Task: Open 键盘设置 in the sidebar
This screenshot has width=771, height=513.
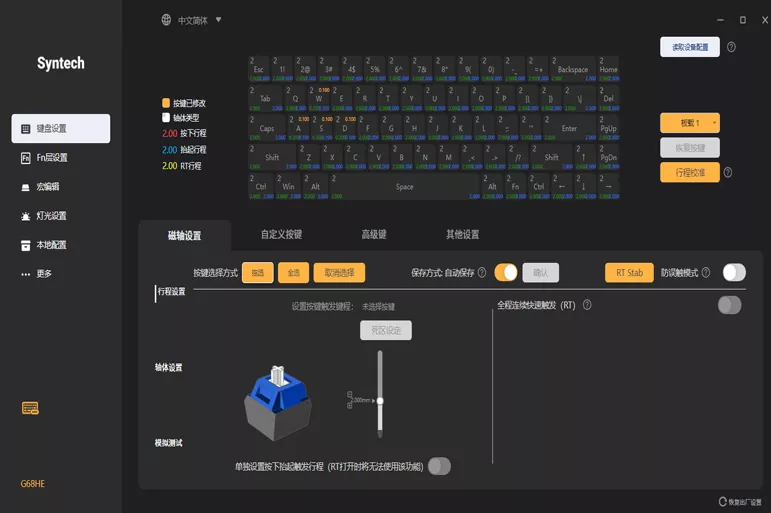Action: 60,128
